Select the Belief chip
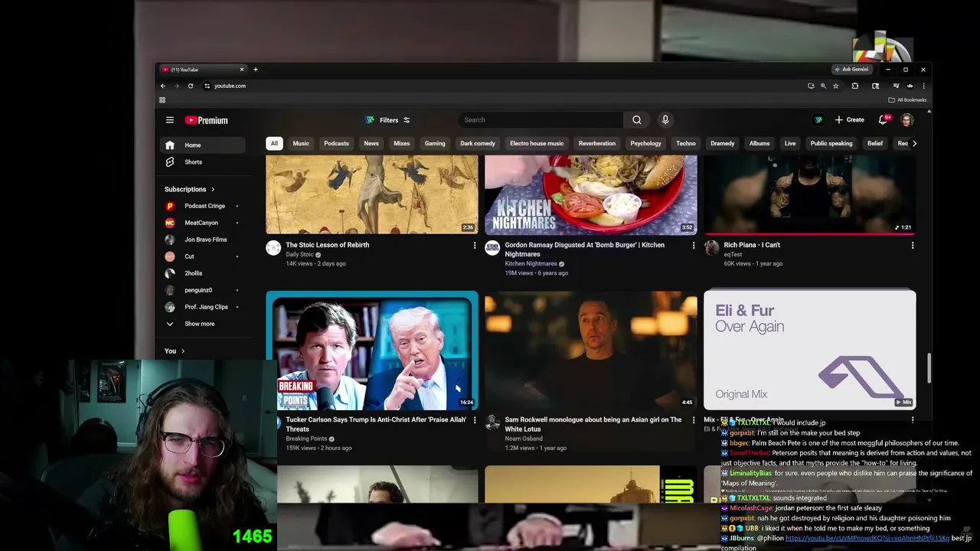The image size is (980, 551). (875, 143)
